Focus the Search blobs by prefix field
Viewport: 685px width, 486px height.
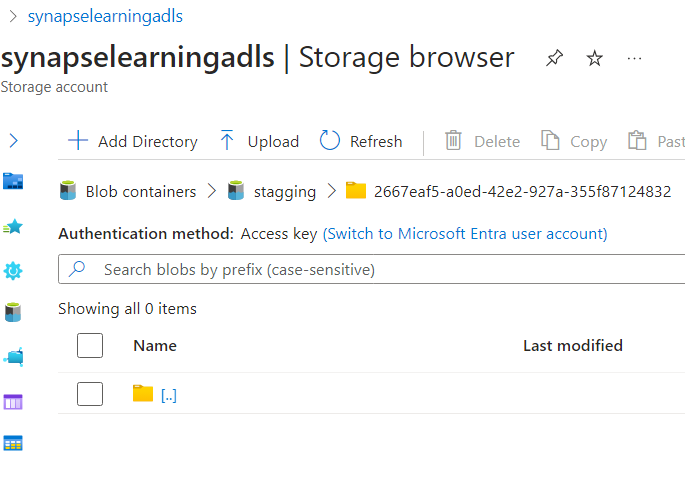(x=380, y=269)
